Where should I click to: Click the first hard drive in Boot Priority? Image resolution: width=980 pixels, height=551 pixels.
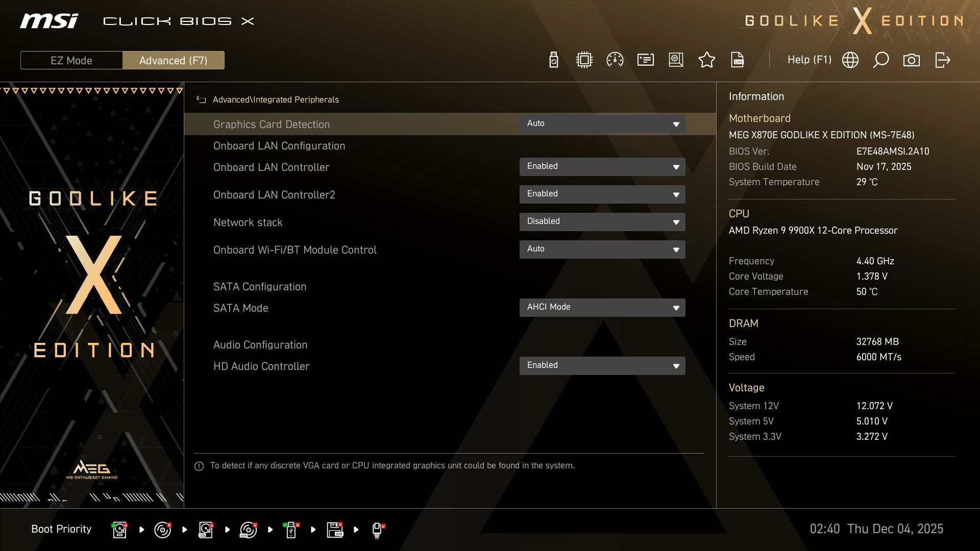click(x=119, y=529)
